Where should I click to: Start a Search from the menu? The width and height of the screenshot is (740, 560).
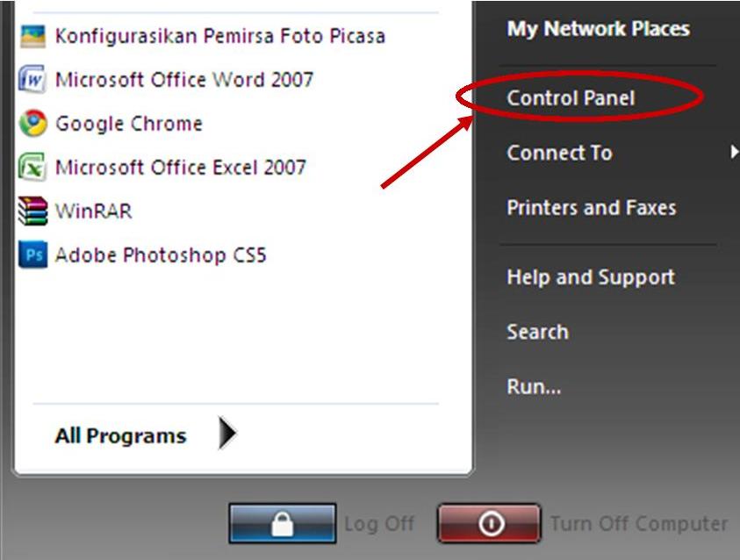coord(538,332)
